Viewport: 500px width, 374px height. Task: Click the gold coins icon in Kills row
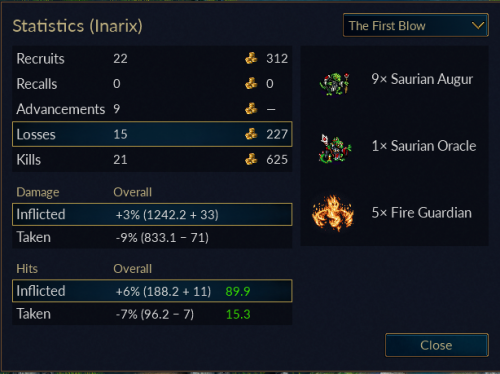coord(251,159)
